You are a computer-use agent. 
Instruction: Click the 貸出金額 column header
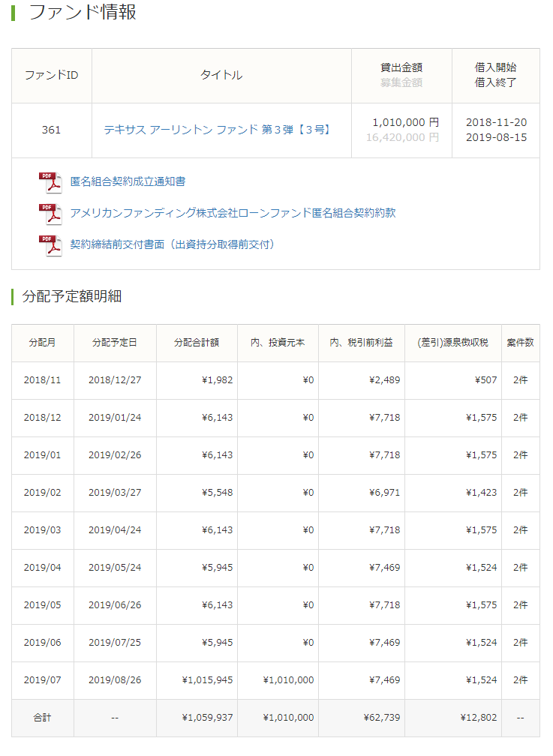pyautogui.click(x=401, y=67)
